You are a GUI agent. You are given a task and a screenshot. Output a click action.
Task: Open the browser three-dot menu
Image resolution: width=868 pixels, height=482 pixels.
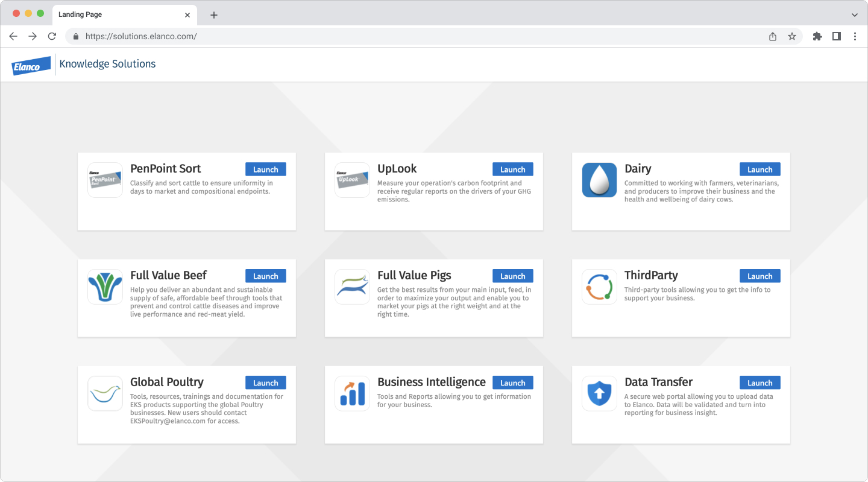[x=855, y=36]
